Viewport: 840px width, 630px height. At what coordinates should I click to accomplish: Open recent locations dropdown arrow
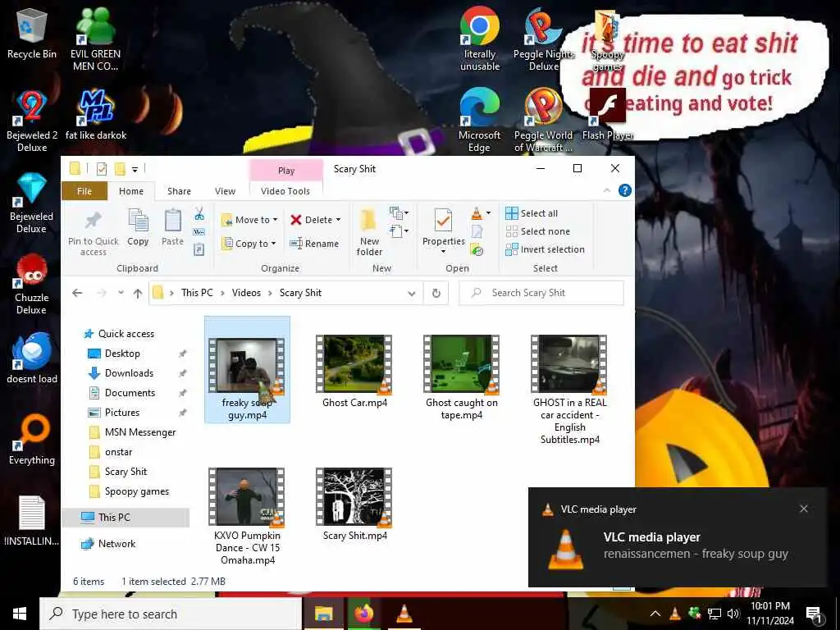point(121,293)
